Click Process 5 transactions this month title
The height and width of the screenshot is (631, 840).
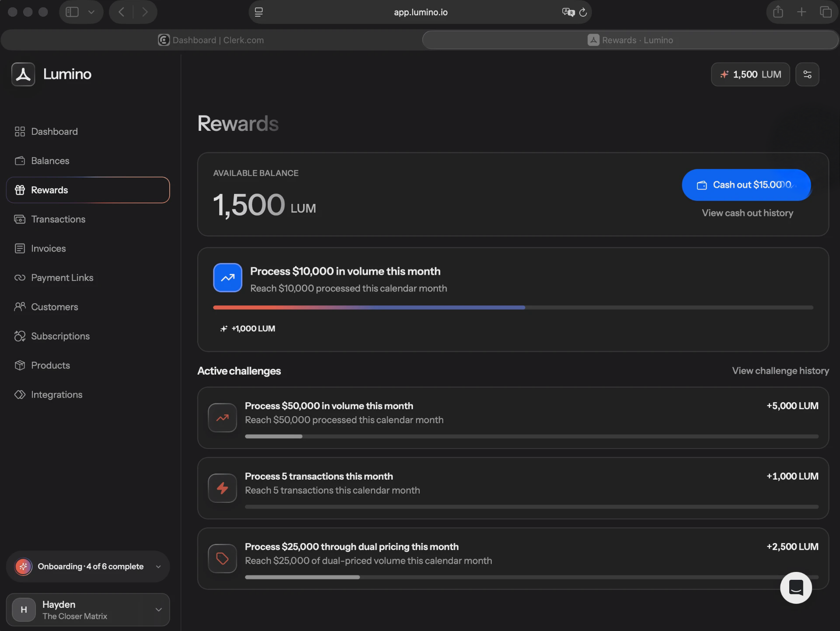coord(319,477)
